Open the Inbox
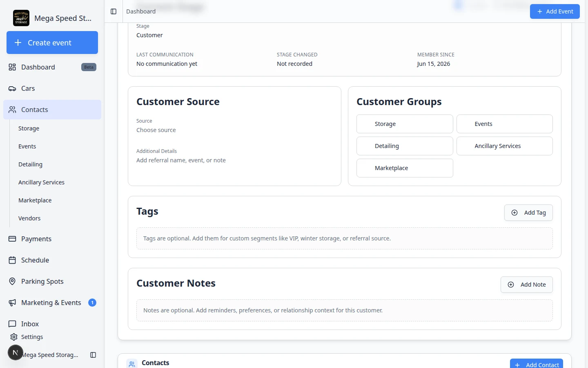 point(52,324)
